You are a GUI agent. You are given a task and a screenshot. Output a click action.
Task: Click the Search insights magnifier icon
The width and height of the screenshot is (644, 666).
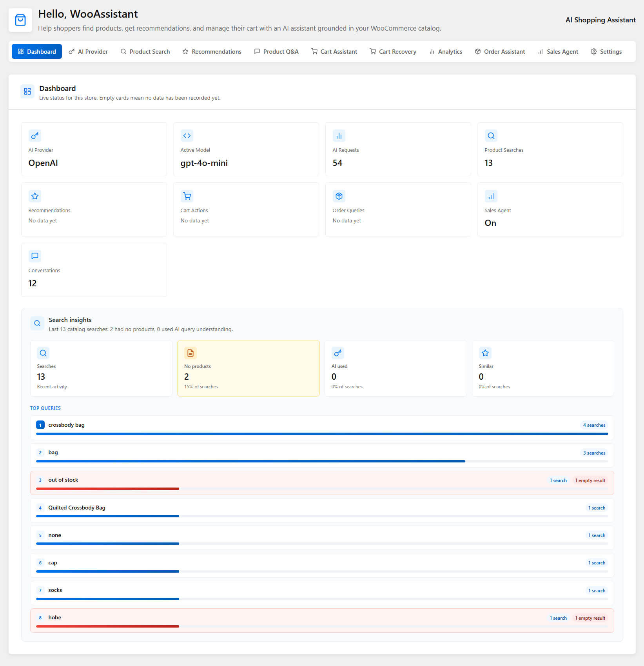click(x=37, y=323)
